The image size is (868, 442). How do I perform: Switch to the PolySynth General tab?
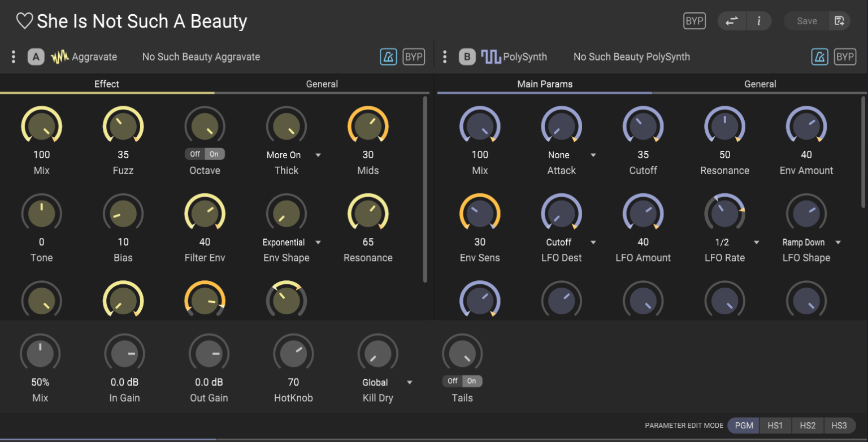[760, 84]
